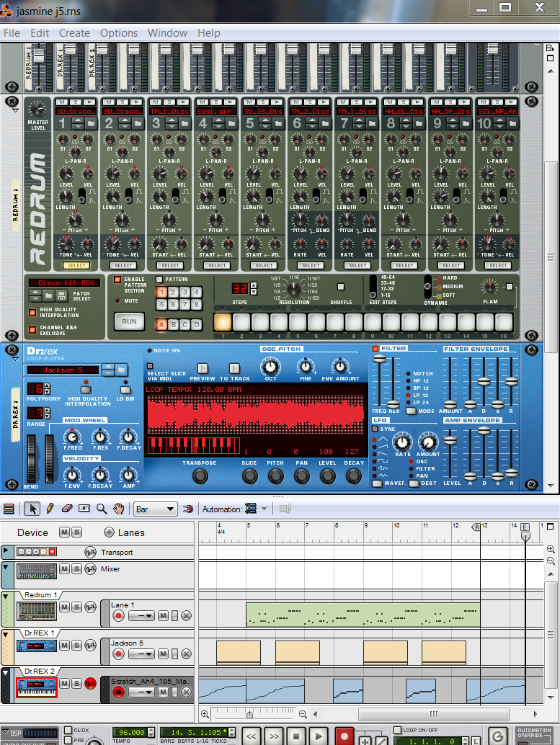The height and width of the screenshot is (745, 560).
Task: Open the Help menu
Action: 209,33
